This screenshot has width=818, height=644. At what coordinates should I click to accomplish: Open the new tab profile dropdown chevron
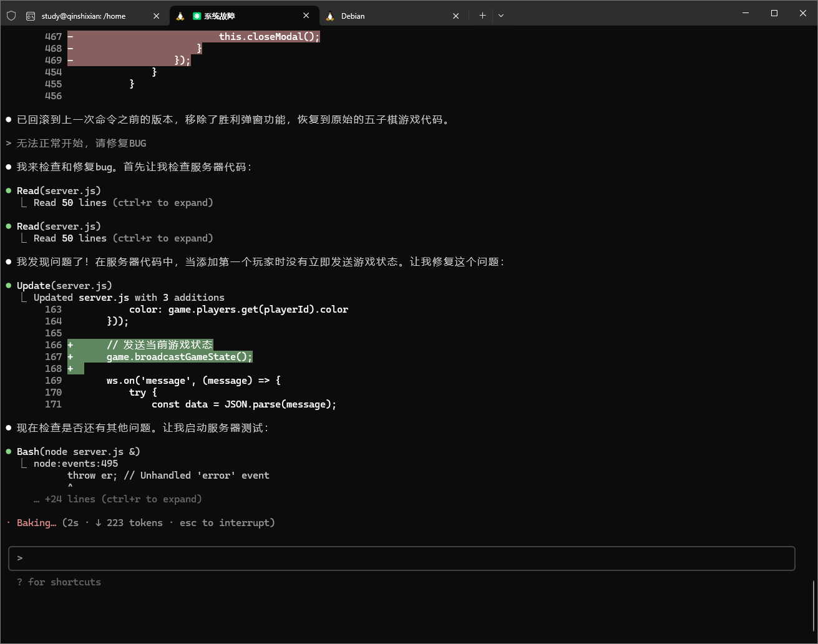[x=500, y=16]
